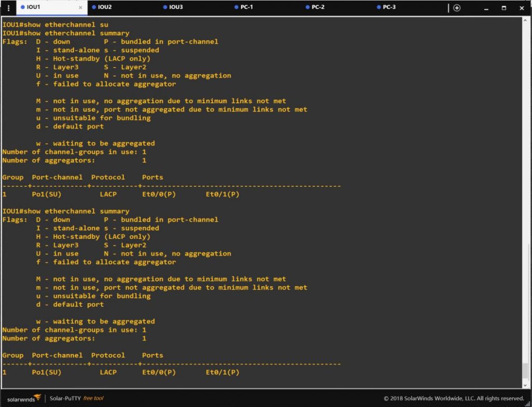Switch to the IOU1 tab
The height and width of the screenshot is (407, 532).
[x=52, y=7]
